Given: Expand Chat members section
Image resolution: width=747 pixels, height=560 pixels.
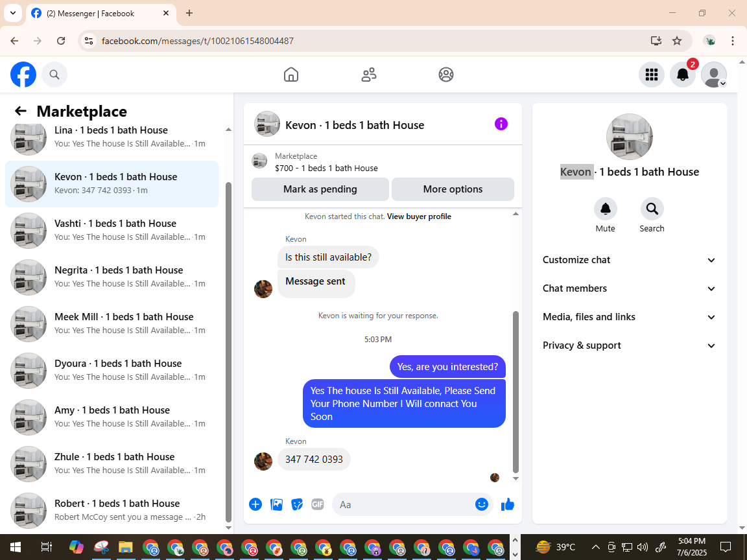Looking at the screenshot, I should 629,288.
